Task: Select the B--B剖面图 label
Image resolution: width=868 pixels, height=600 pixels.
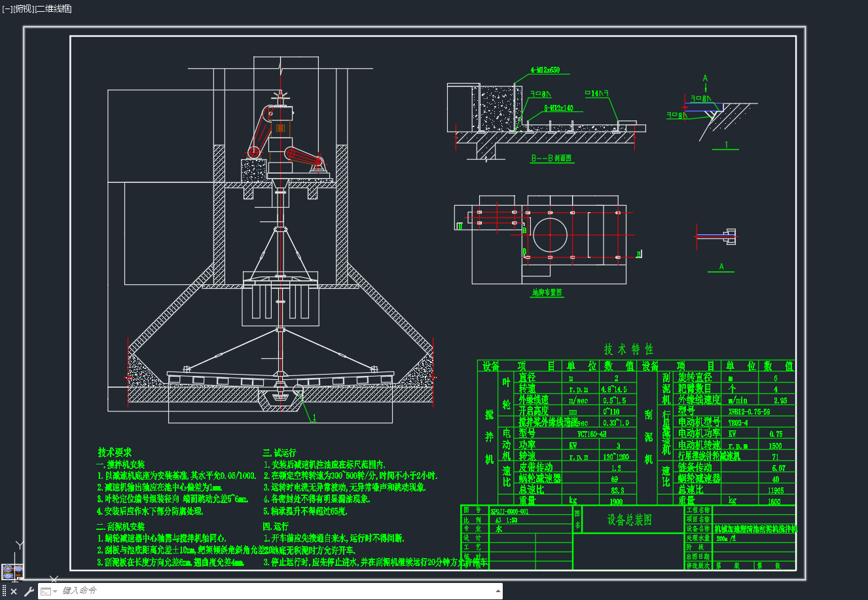Action: tap(551, 159)
